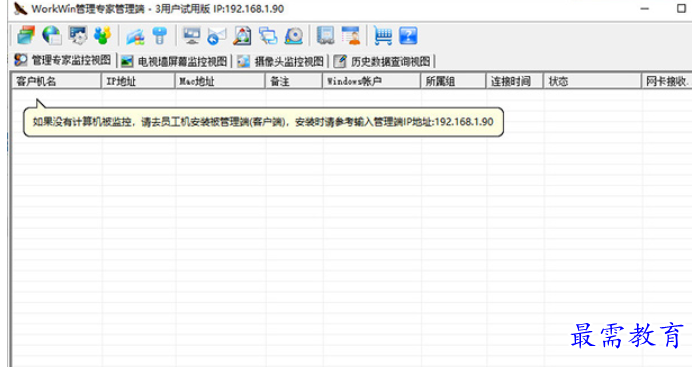This screenshot has width=692, height=367.
Task: Click the globe web page toolbar icon
Action: [x=52, y=35]
